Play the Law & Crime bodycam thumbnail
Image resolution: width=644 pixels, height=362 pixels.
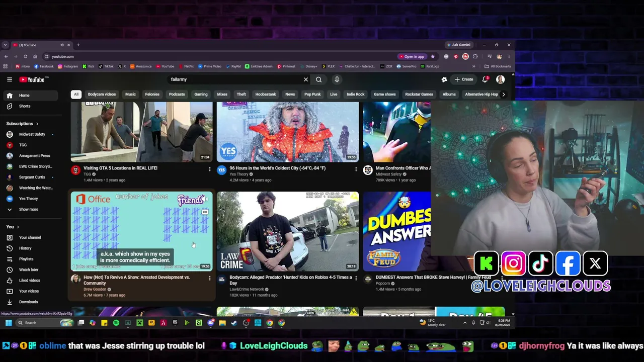coord(288,231)
